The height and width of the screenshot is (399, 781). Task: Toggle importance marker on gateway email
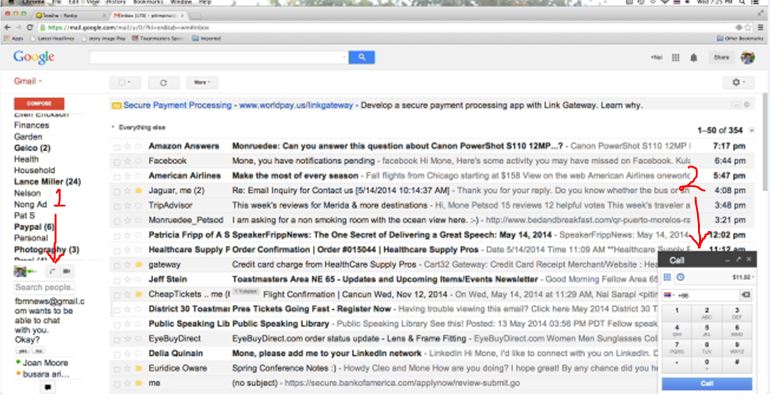point(139,265)
